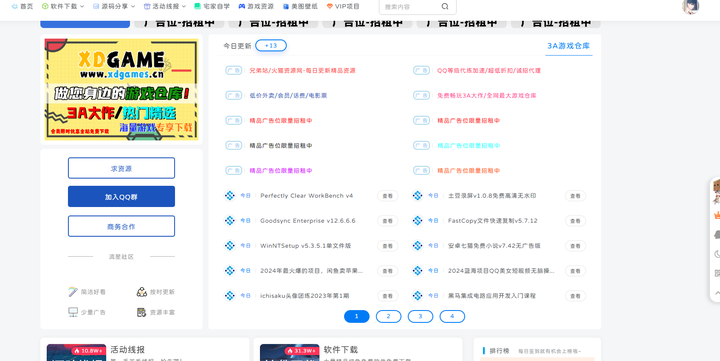Click 查看 for Goodsync Enterprise
720x361 pixels.
point(388,221)
